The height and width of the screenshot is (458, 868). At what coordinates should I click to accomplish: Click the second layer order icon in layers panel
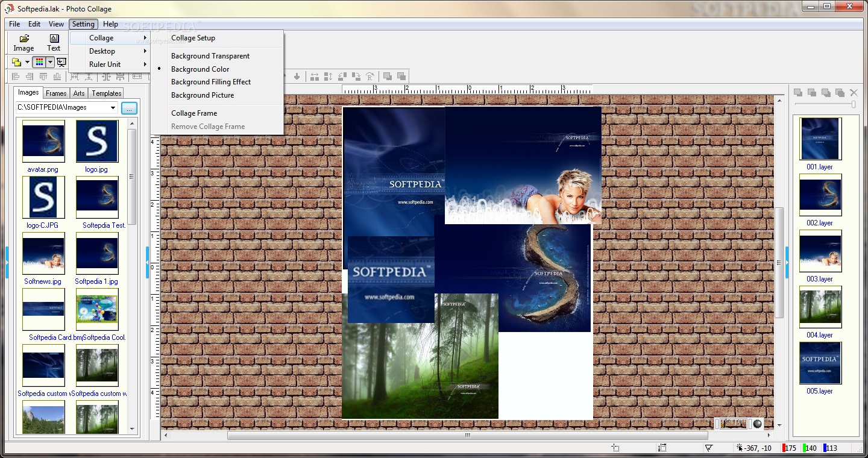click(812, 92)
